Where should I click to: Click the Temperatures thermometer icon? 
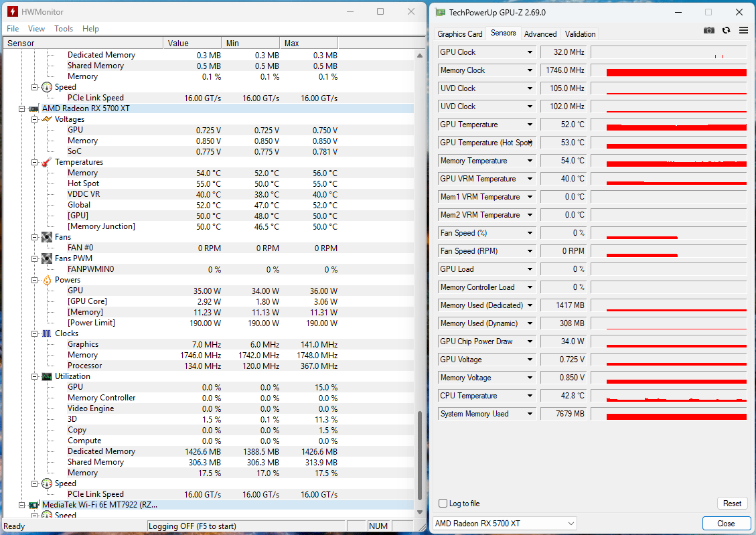coord(47,162)
